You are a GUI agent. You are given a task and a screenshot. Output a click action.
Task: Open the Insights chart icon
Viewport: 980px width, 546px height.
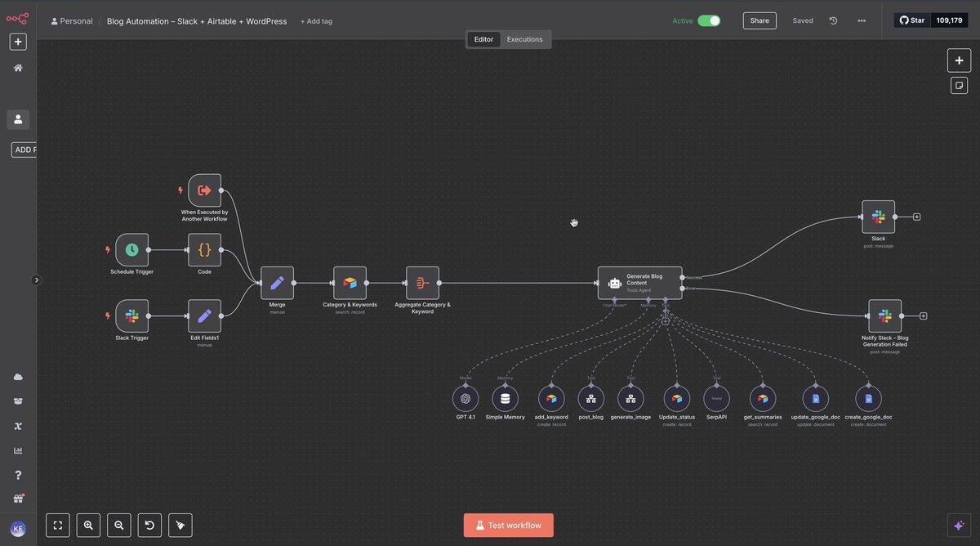click(18, 450)
